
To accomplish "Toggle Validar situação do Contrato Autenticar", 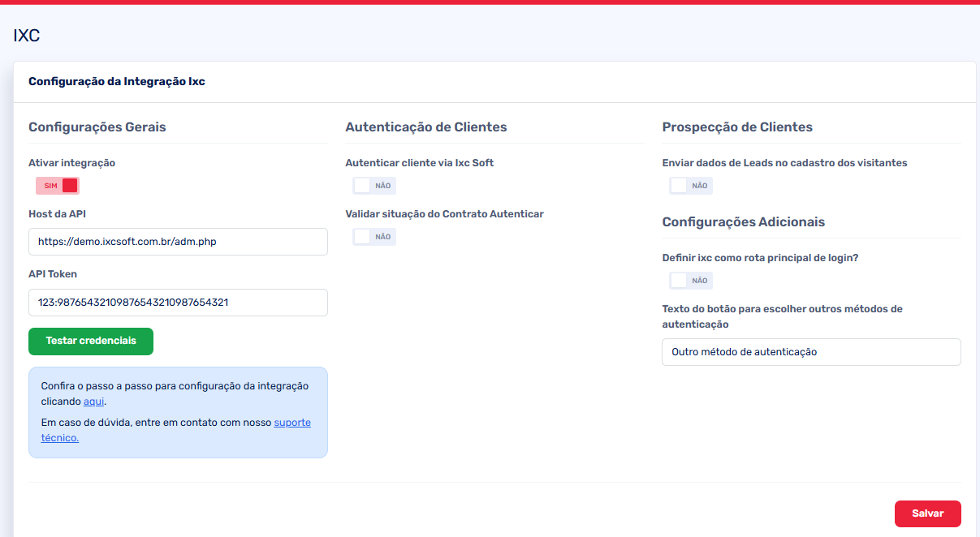I will 373,237.
